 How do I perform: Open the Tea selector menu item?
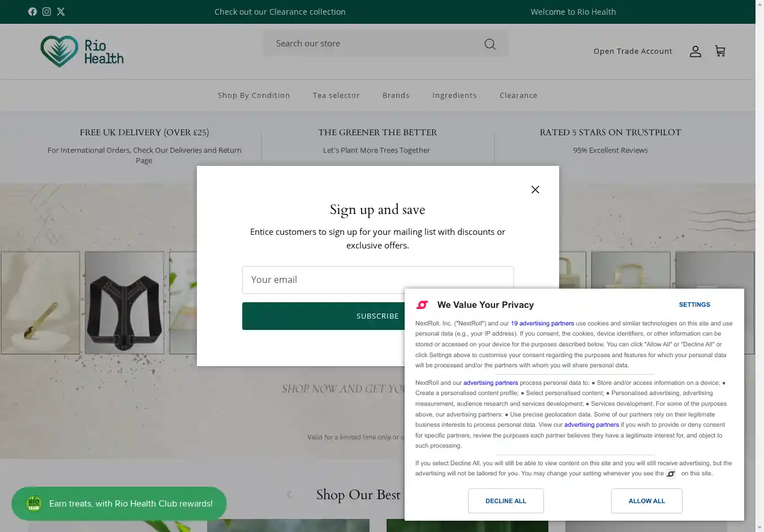coord(336,96)
